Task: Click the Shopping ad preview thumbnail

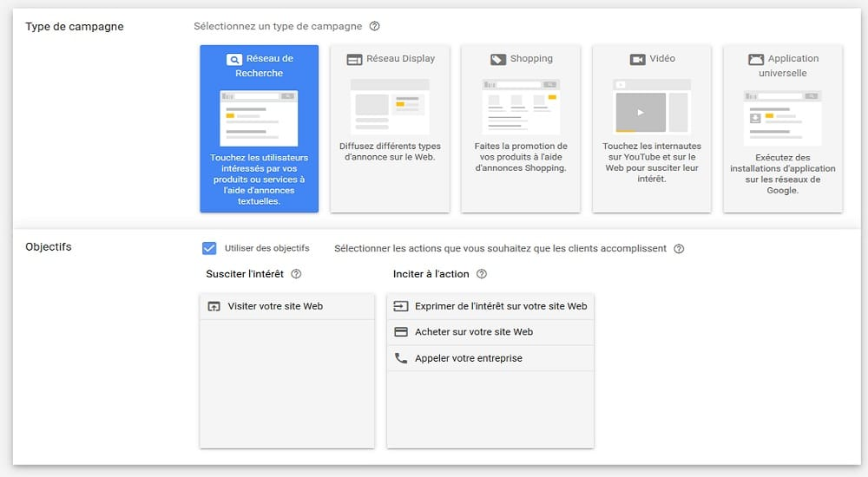Action: point(521,107)
